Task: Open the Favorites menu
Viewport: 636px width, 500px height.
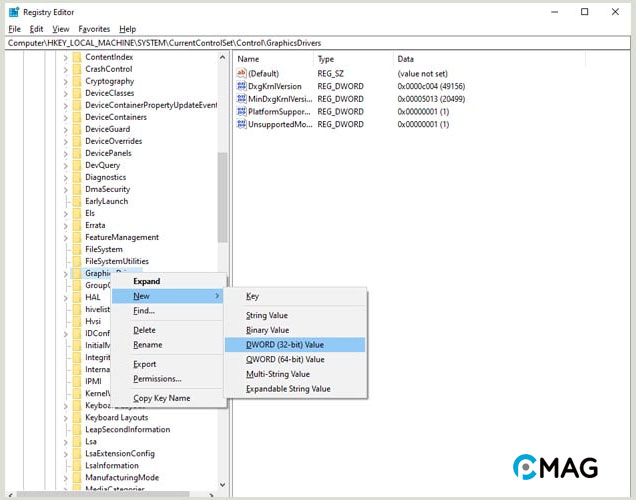Action: pyautogui.click(x=94, y=29)
